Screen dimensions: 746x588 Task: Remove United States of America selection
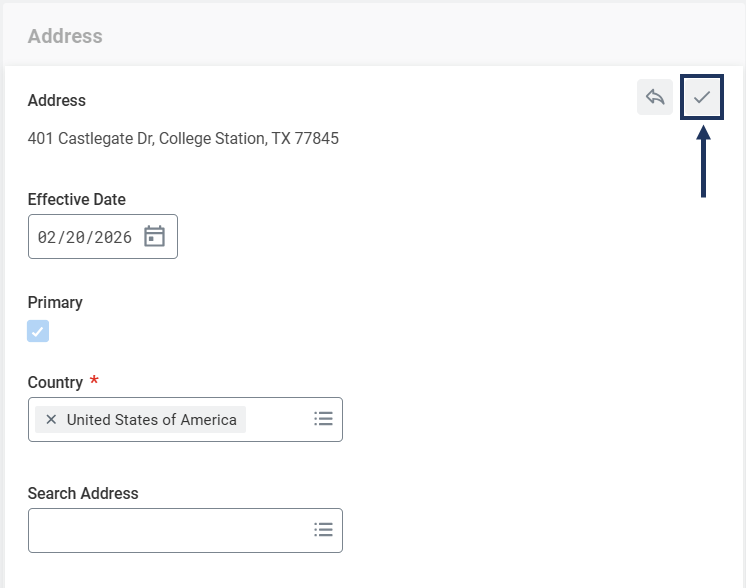51,420
